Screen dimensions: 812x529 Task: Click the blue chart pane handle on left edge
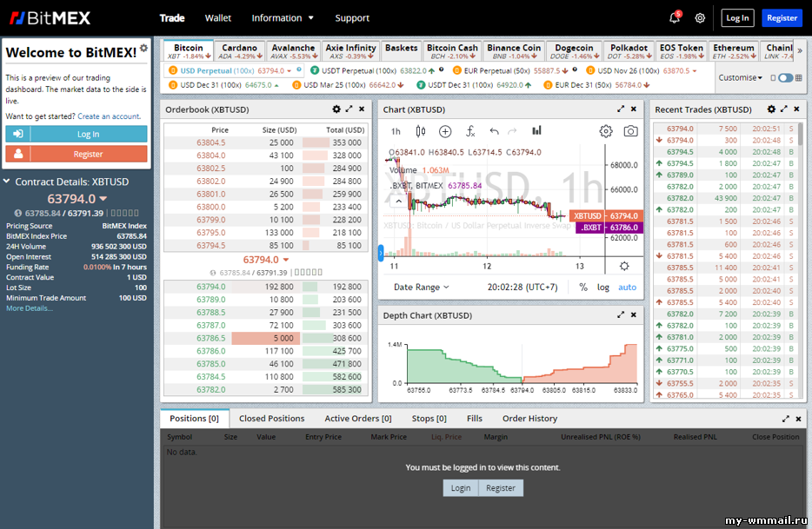click(381, 253)
